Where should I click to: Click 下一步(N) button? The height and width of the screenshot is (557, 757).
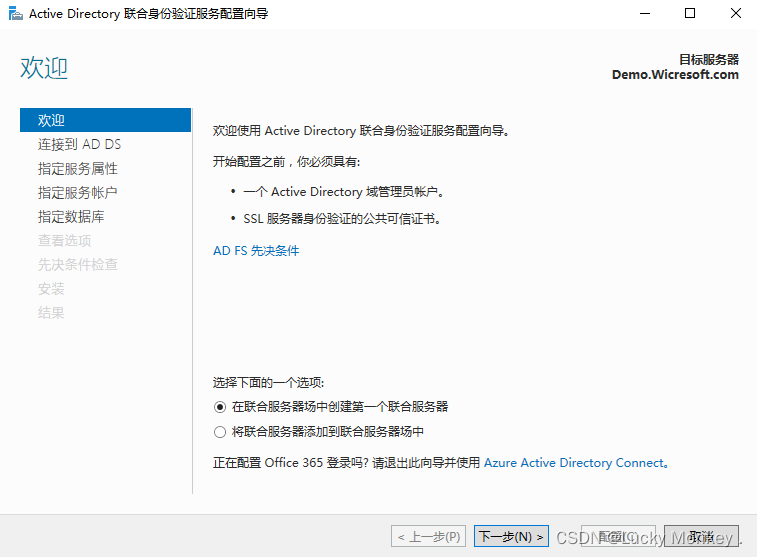pos(511,536)
